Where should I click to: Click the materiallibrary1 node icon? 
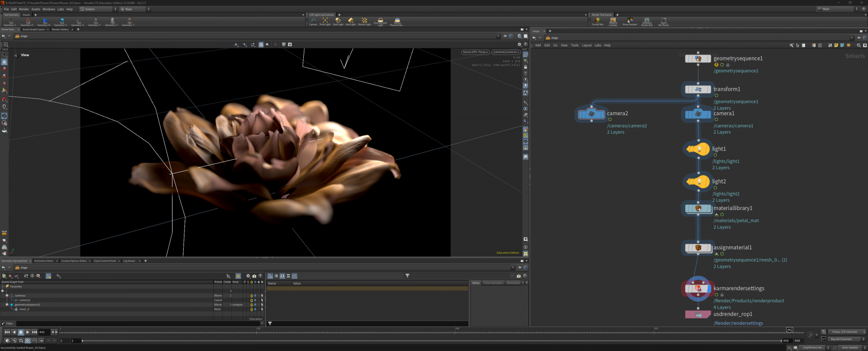(x=698, y=208)
